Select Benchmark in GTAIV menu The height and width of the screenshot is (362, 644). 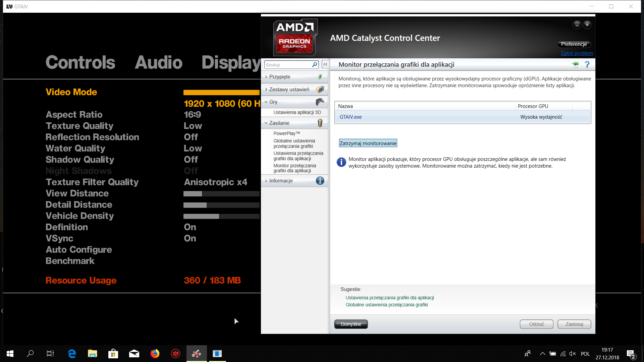[70, 261]
